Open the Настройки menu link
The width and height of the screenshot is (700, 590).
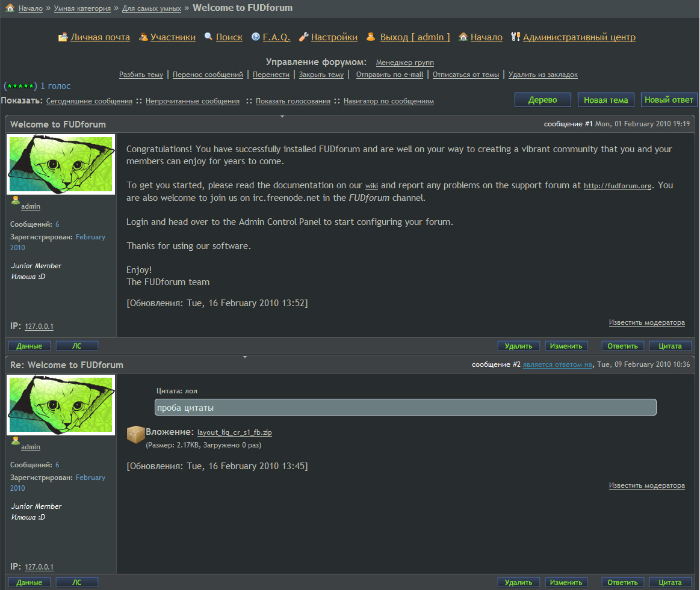click(334, 37)
